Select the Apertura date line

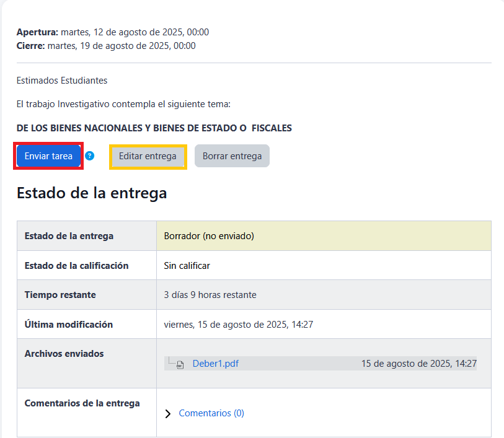click(112, 32)
